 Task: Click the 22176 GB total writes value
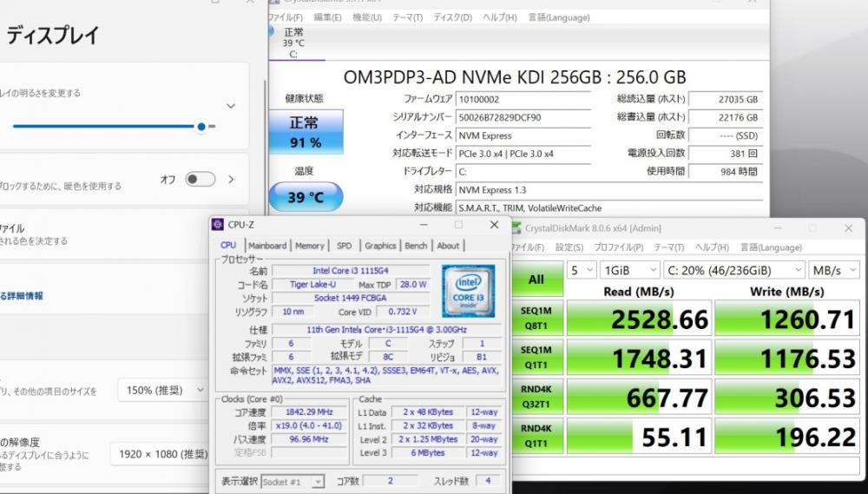coord(726,117)
